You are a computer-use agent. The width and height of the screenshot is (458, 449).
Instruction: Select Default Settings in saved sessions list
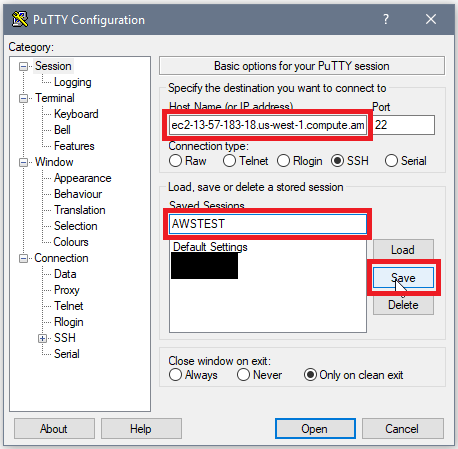[210, 247]
